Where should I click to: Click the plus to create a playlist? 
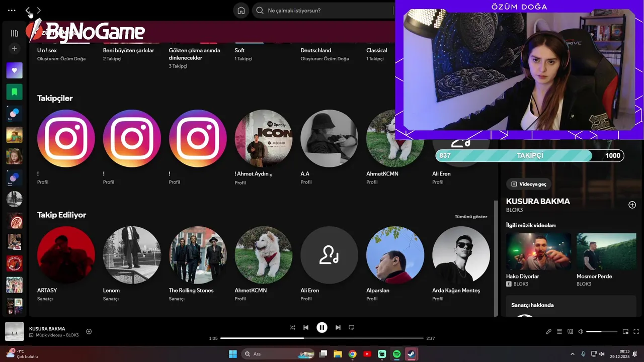tap(14, 49)
